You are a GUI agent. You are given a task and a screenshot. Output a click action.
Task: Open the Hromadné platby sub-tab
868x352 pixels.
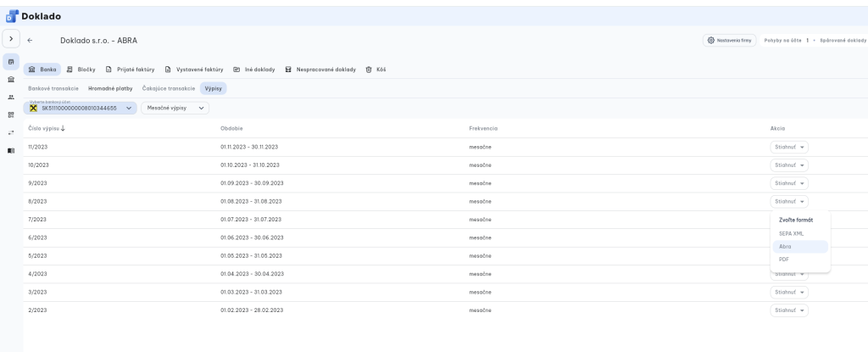tap(110, 88)
